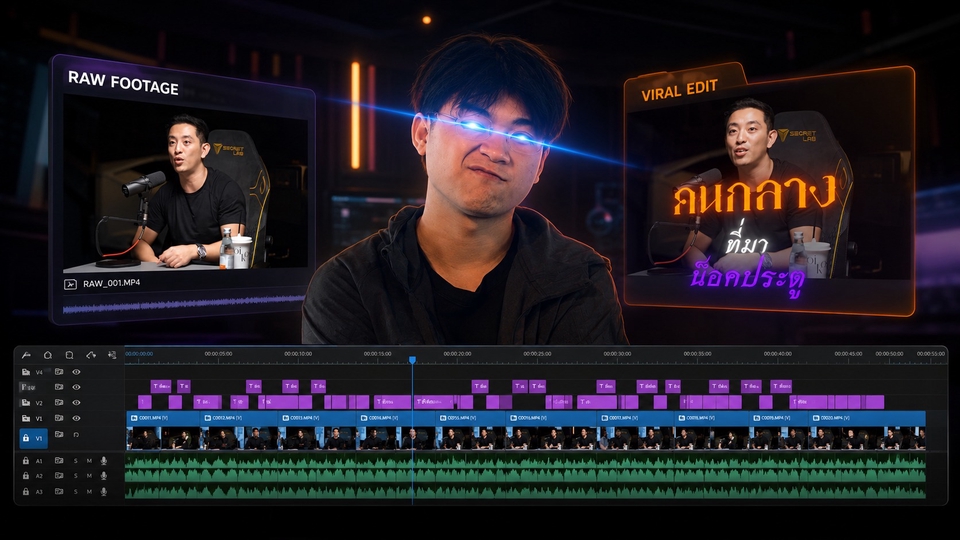This screenshot has width=960, height=540.
Task: Mute the A2 audio track
Action: pyautogui.click(x=89, y=476)
